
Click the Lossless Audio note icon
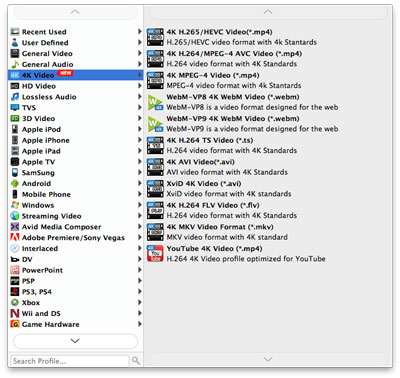point(15,97)
